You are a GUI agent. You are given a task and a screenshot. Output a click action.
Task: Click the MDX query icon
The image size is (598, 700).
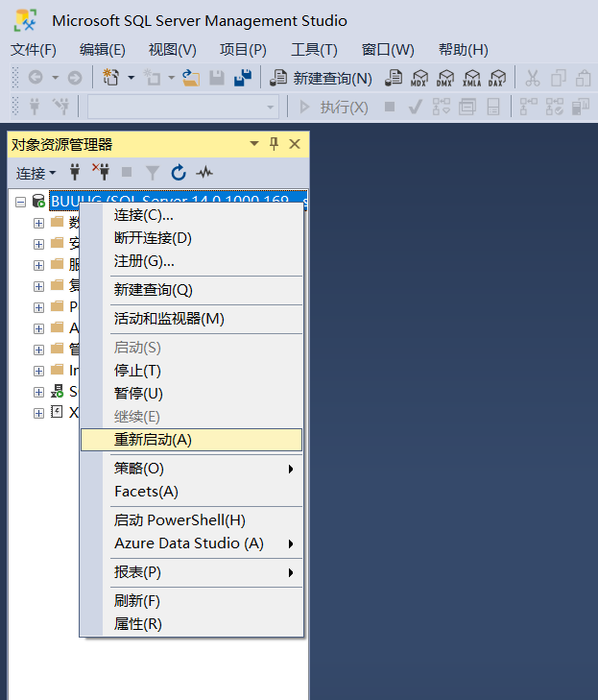tap(419, 78)
